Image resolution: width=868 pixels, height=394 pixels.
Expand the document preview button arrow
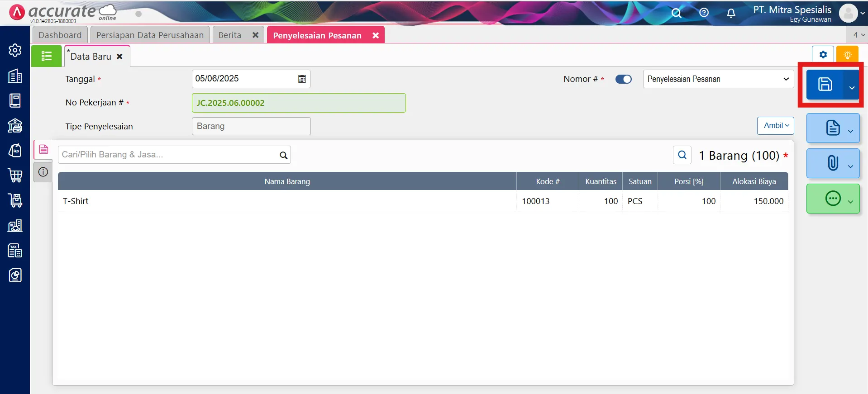tap(850, 131)
